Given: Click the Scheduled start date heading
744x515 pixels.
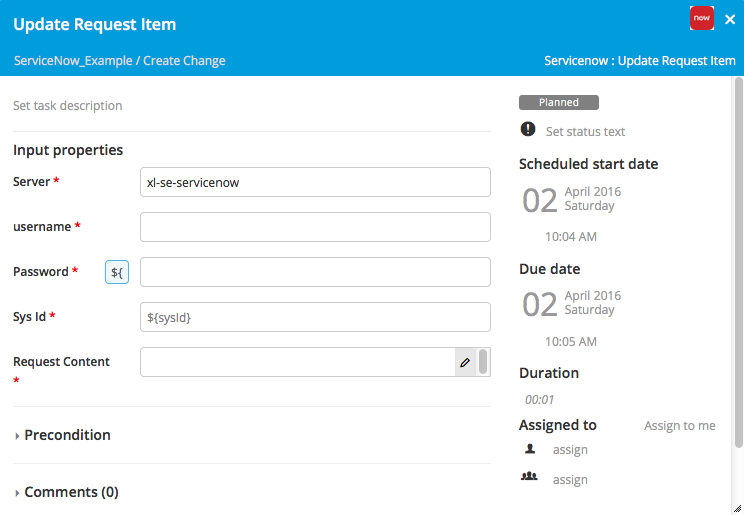Looking at the screenshot, I should 588,164.
